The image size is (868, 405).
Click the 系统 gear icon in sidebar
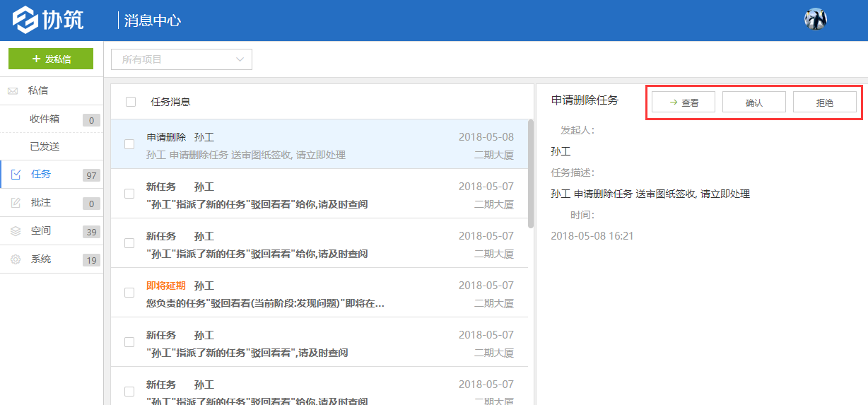point(16,259)
